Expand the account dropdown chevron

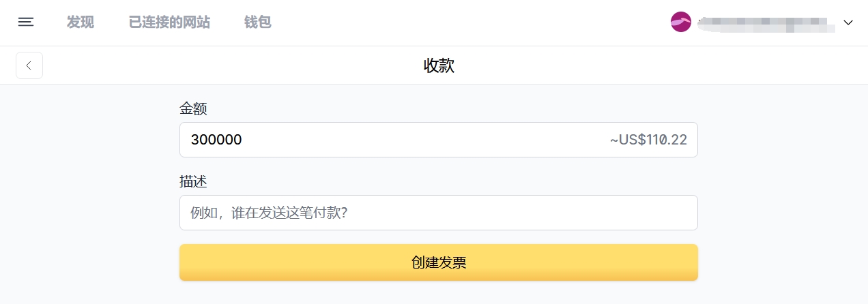(848, 22)
